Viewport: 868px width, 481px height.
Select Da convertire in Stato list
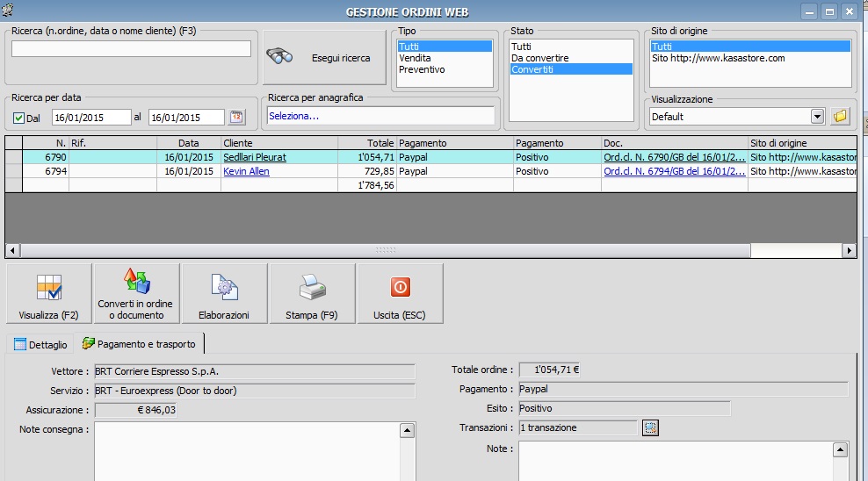[540, 58]
